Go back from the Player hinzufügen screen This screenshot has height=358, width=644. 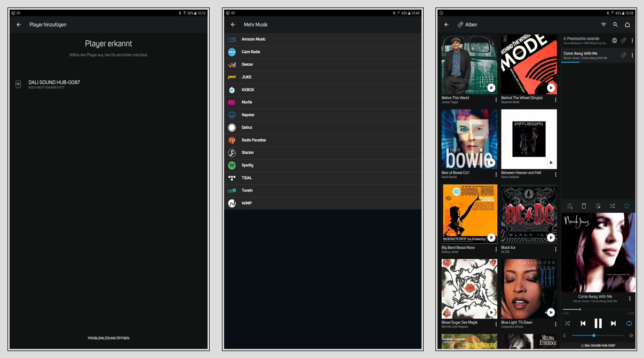click(x=19, y=25)
